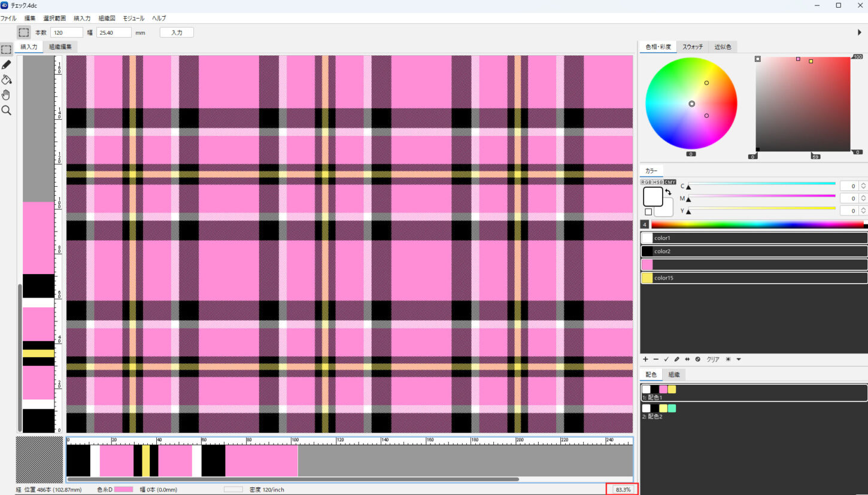This screenshot has width=868, height=495.
Task: Click the Y slider handle
Action: point(688,212)
